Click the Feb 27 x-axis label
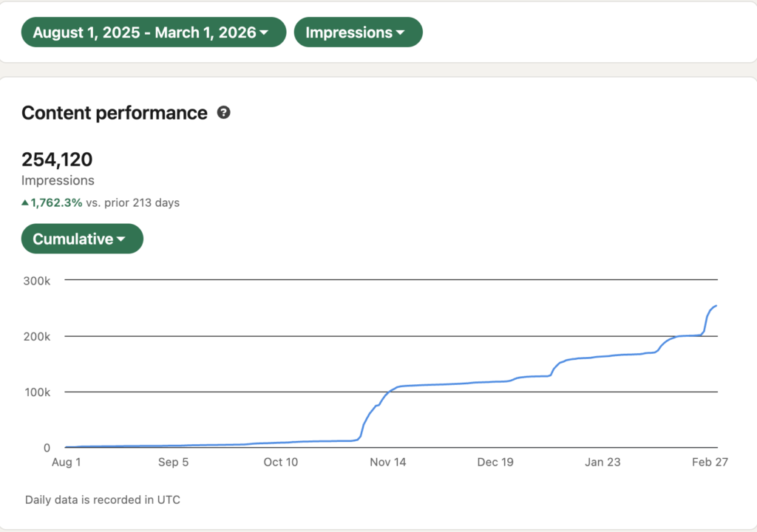The width and height of the screenshot is (757, 532). click(x=709, y=463)
